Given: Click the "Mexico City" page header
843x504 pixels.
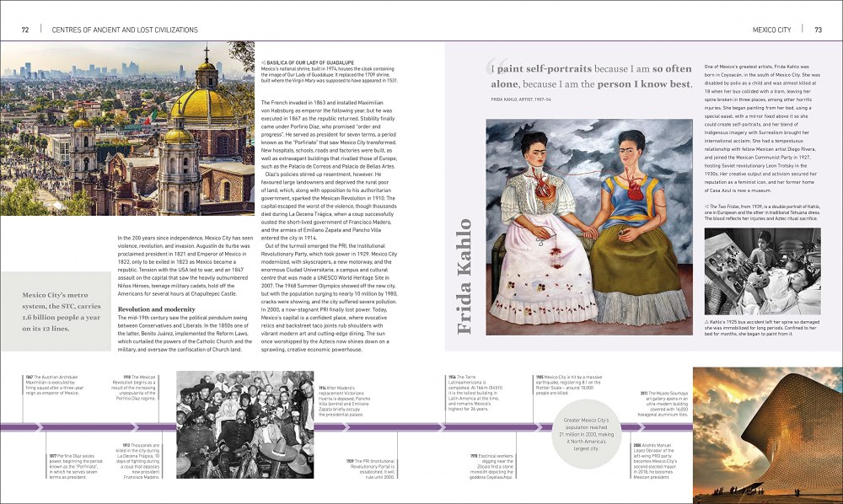Looking at the screenshot, I should click(x=771, y=30).
